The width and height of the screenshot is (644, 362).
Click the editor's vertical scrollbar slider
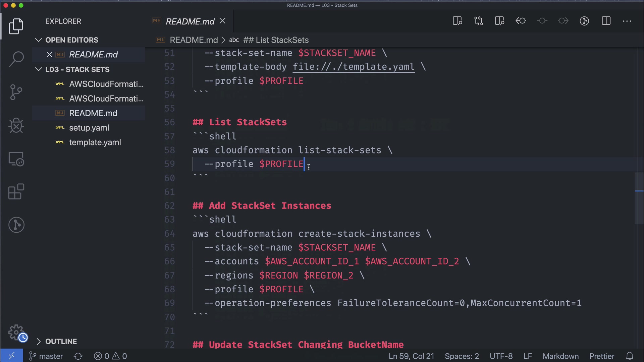(x=639, y=198)
